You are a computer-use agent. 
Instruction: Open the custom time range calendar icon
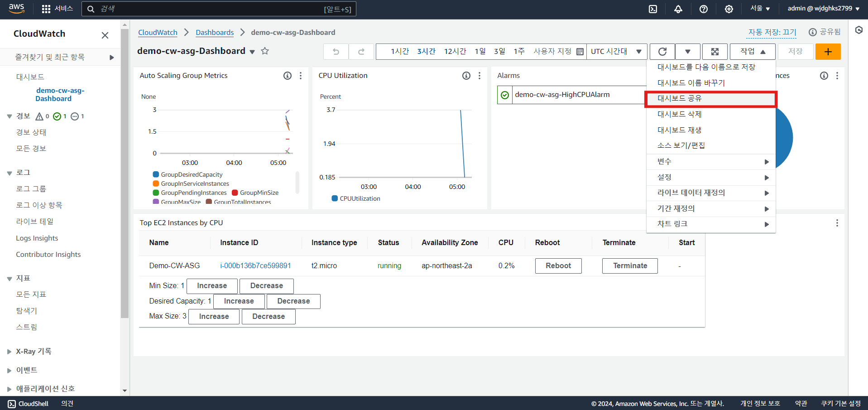(580, 52)
